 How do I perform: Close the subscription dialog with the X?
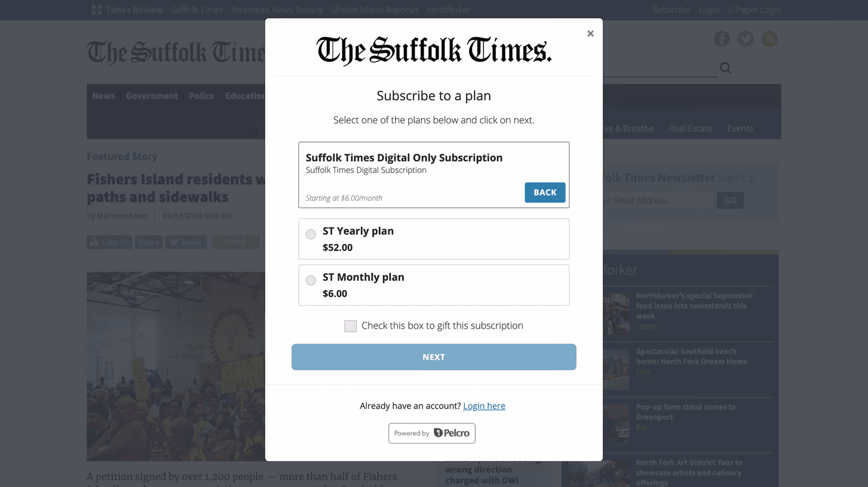point(590,34)
